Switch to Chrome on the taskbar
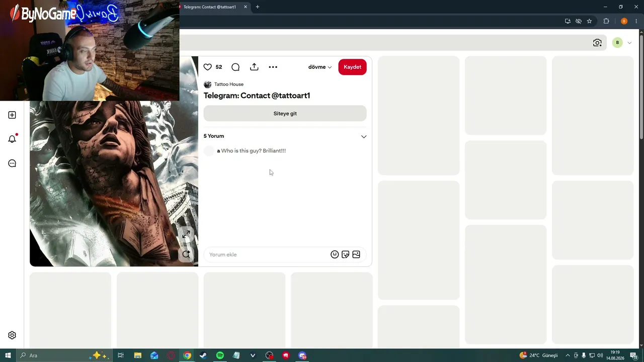 187,355
